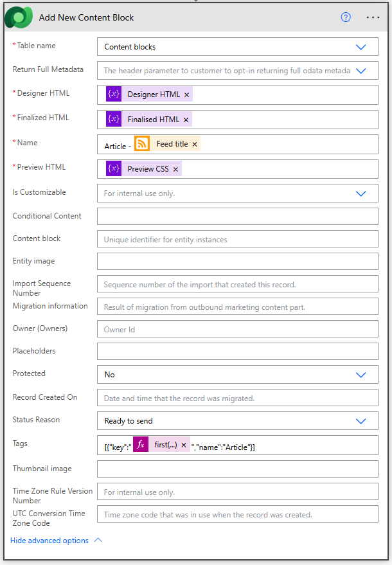
Task: Click the Finalised HTML variable icon
Action: tap(114, 120)
